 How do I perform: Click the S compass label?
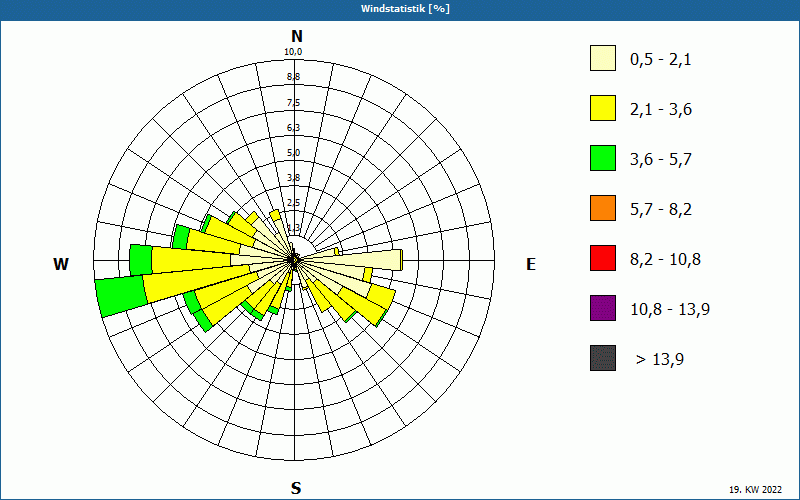[x=296, y=488]
